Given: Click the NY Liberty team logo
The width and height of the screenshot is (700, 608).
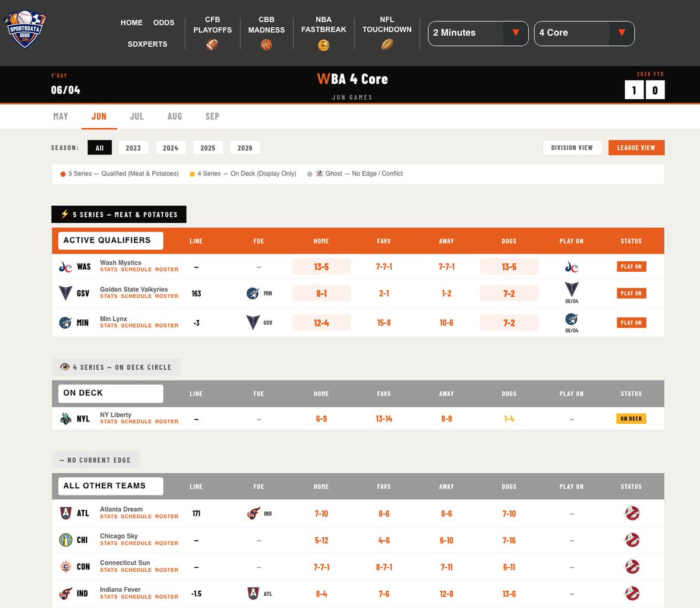Looking at the screenshot, I should pos(66,419).
